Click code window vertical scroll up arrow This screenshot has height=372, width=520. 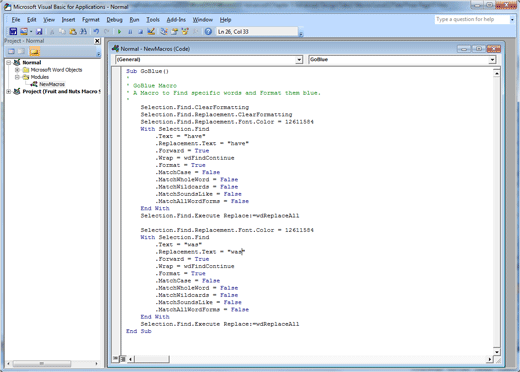pos(497,73)
